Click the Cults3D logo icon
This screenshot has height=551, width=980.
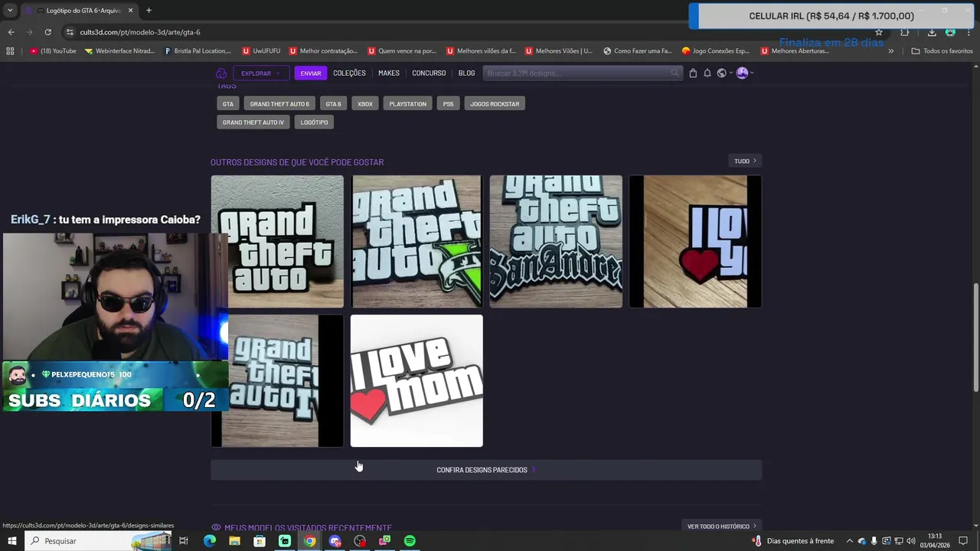[x=221, y=73]
